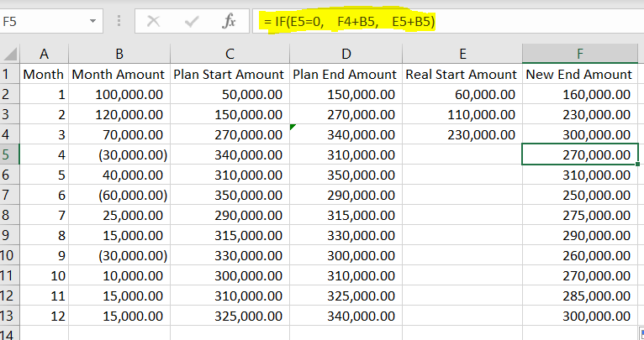The image size is (644, 340).
Task: Select the active cell F5 270,000.00
Action: pyautogui.click(x=580, y=154)
